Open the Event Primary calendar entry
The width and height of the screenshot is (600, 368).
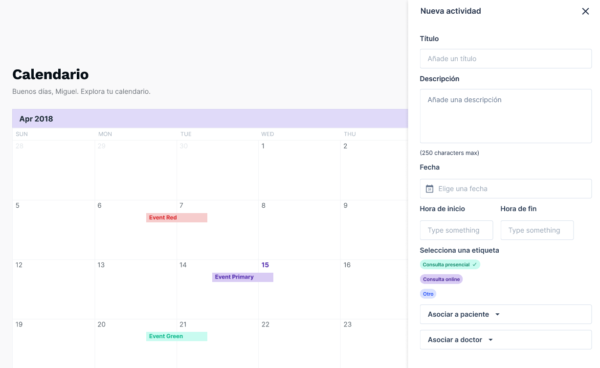point(243,277)
